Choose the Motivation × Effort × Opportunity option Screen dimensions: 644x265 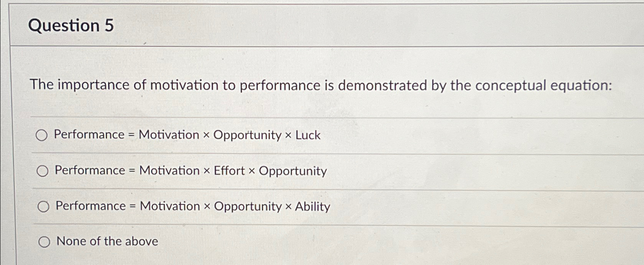point(42,171)
